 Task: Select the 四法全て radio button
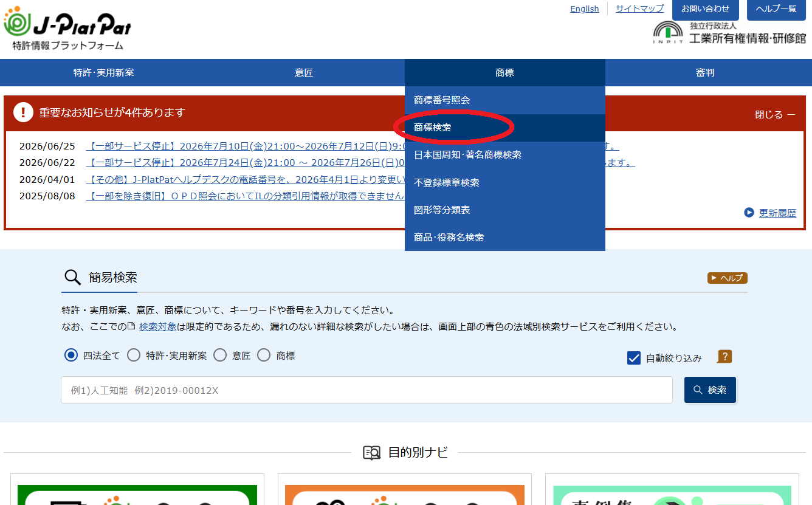[x=71, y=356]
